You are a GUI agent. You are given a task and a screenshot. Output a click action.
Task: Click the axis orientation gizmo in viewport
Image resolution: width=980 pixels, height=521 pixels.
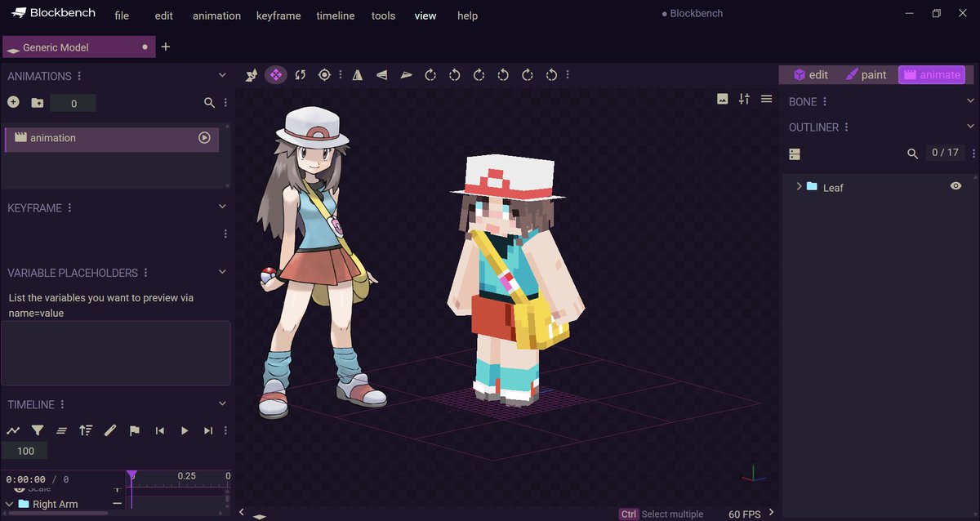755,474
